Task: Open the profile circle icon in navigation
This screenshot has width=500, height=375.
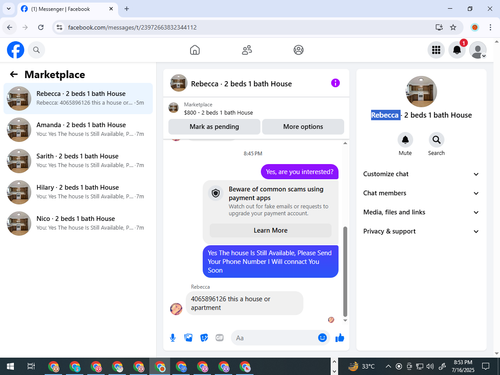Action: (x=298, y=50)
